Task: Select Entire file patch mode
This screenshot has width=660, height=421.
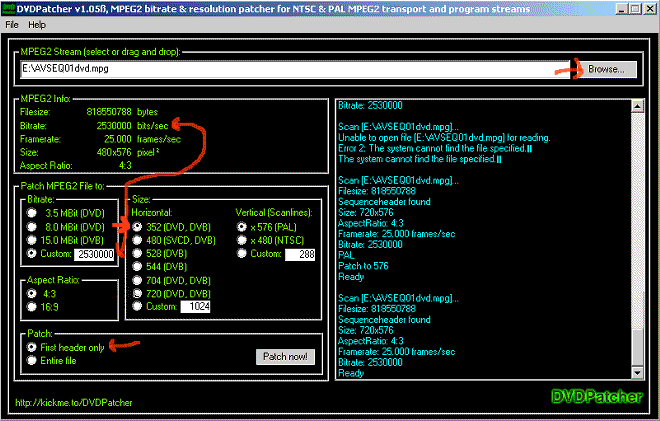Action: coord(32,360)
